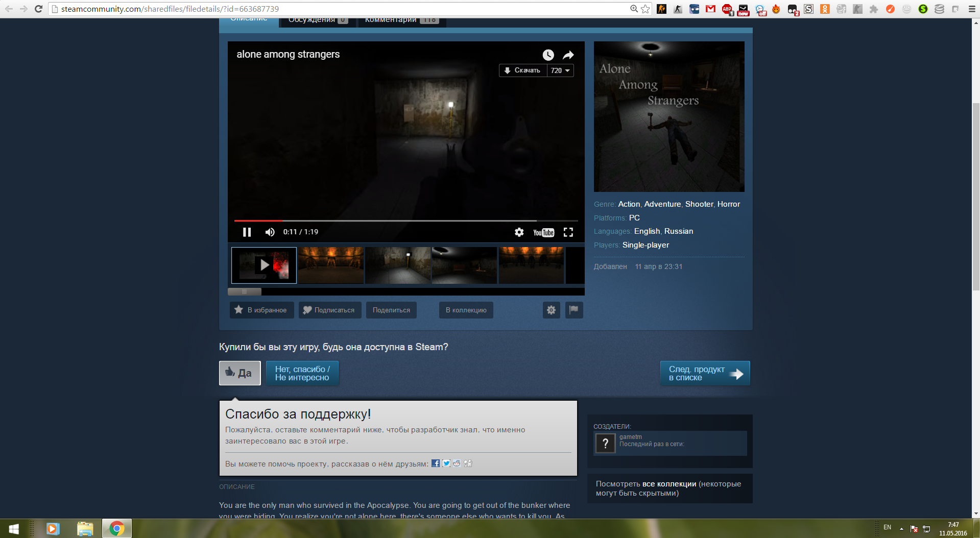
Task: Open the Hola flame extension
Action: [x=776, y=9]
